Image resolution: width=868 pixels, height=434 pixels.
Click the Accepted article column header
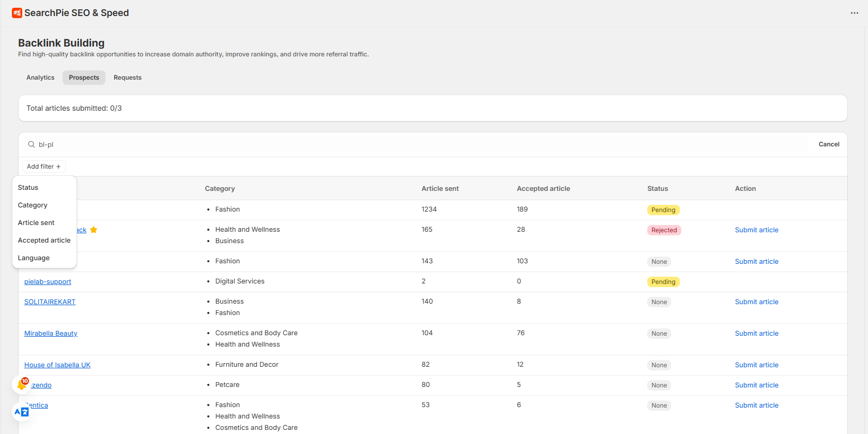(543, 189)
